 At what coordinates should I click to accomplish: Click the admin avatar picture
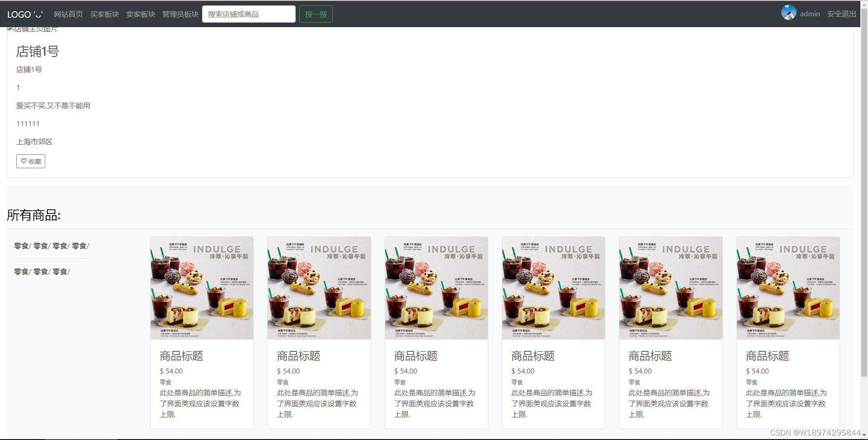[x=788, y=12]
